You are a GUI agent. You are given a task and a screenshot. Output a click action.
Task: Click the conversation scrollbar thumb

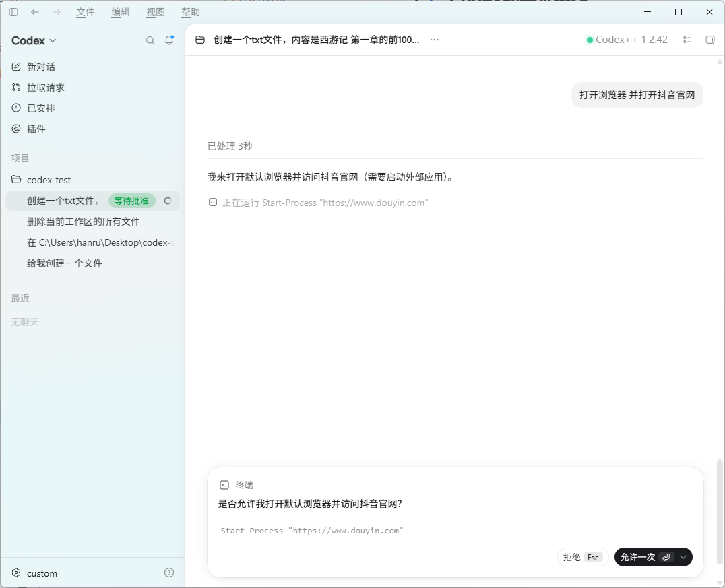720,512
